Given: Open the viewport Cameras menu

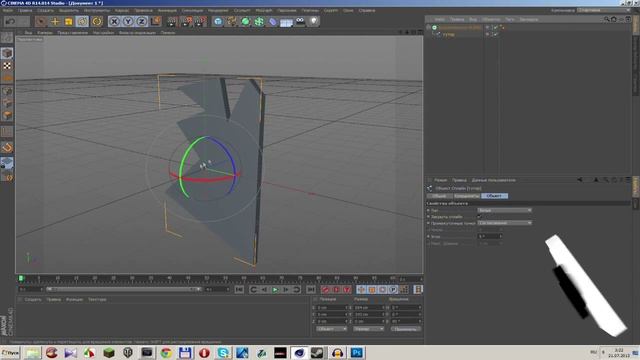Looking at the screenshot, I should (45, 33).
